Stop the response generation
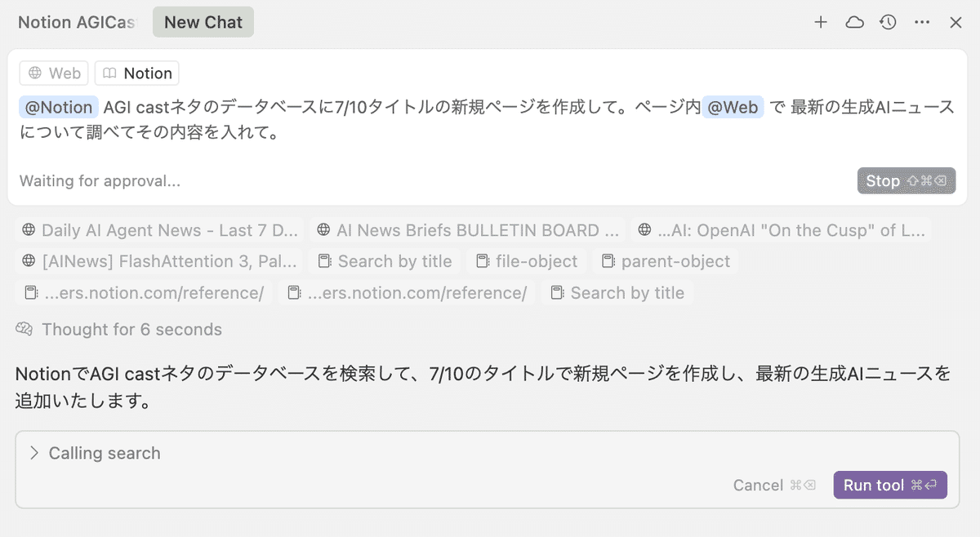 pos(906,181)
